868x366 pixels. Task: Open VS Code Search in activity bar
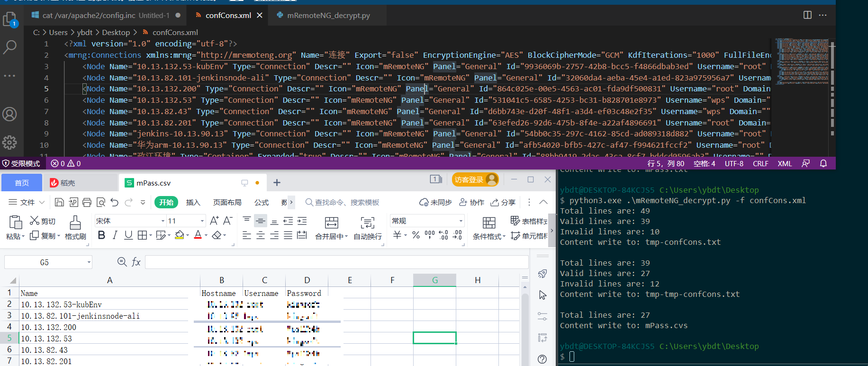(x=10, y=46)
